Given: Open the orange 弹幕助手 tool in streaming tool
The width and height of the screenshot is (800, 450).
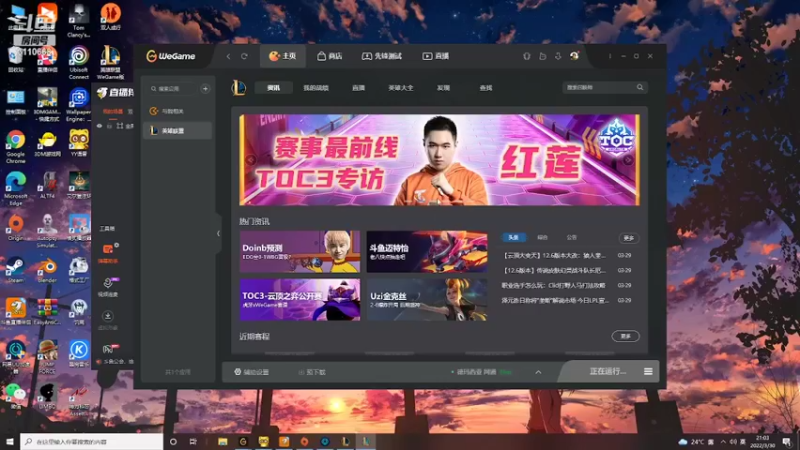Looking at the screenshot, I should (x=108, y=253).
